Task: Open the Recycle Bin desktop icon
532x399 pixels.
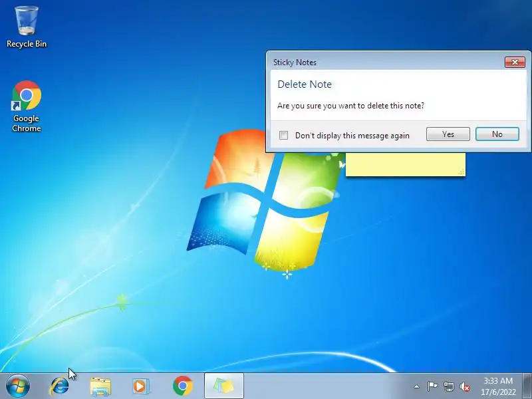Action: 27,27
